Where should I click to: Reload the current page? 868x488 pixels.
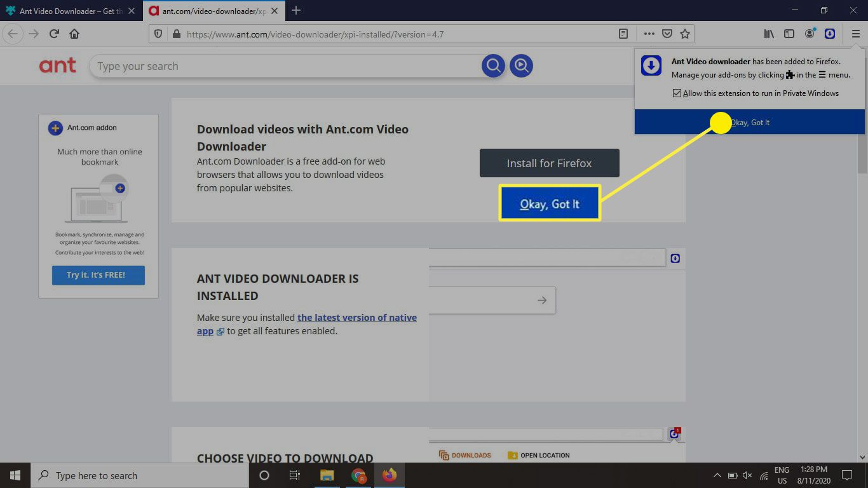coord(54,34)
